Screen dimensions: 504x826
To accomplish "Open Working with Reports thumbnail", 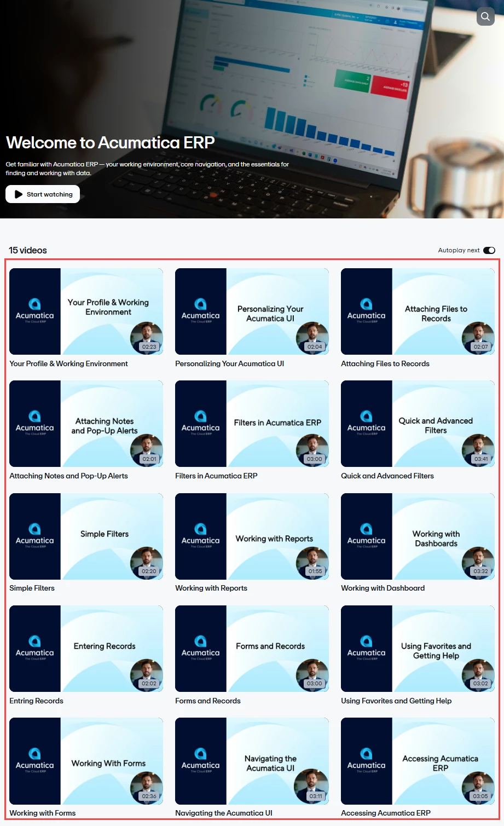I will pyautogui.click(x=252, y=536).
